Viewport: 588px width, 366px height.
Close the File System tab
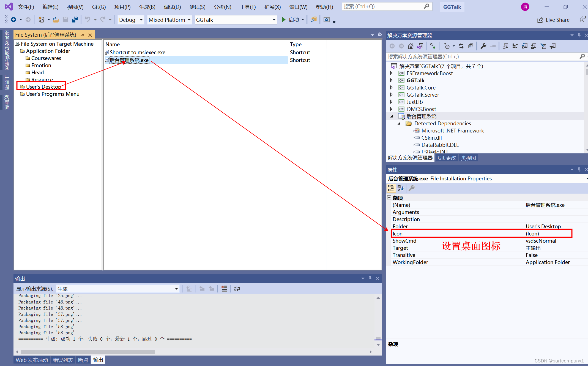(x=90, y=35)
